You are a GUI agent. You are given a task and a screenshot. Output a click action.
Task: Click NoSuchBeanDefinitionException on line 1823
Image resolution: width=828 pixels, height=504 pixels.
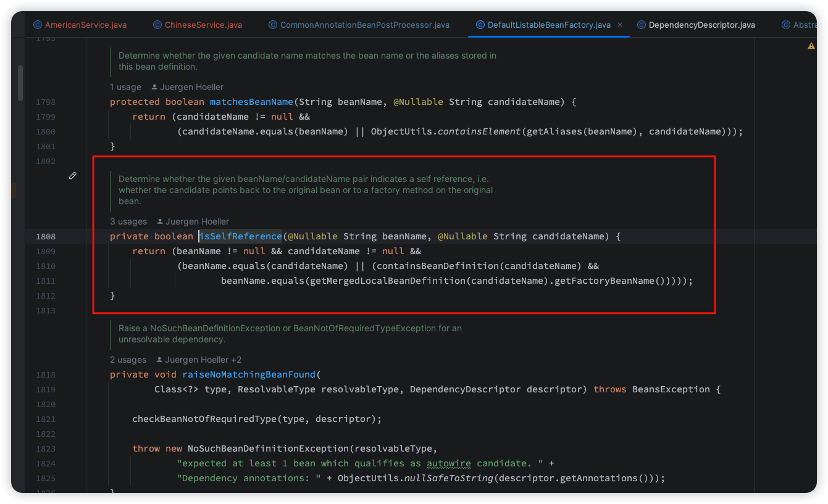click(269, 448)
